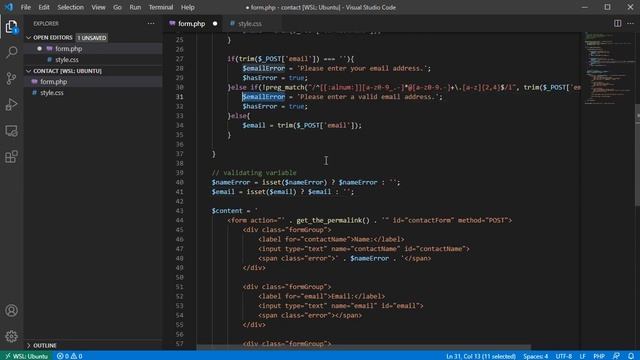
Task: Open the Manage gear icon
Action: pyautogui.click(x=11, y=336)
